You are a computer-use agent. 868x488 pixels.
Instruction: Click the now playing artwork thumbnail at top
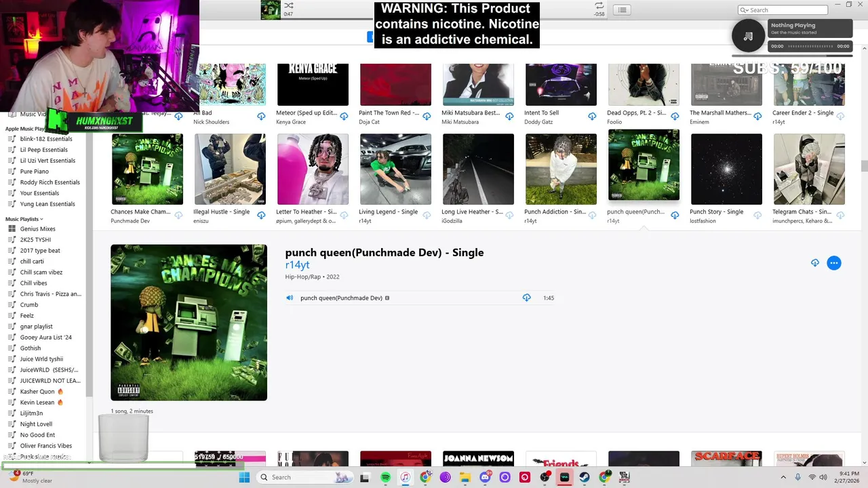click(271, 9)
